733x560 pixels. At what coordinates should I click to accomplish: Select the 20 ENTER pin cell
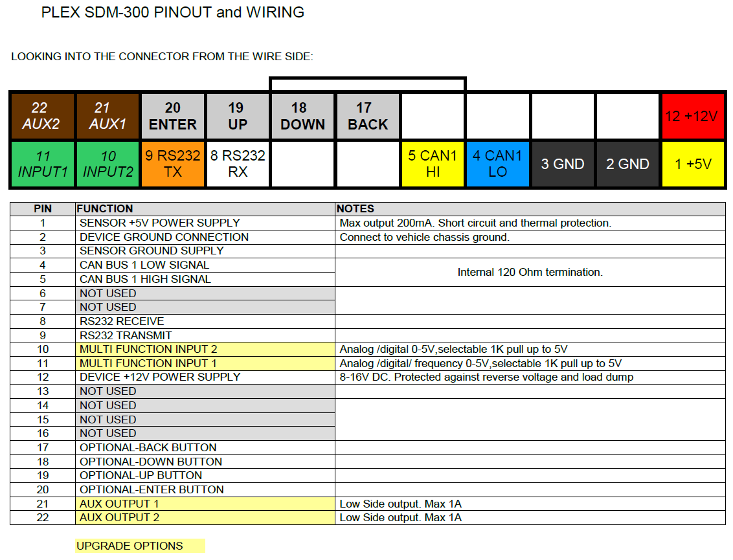[172, 117]
